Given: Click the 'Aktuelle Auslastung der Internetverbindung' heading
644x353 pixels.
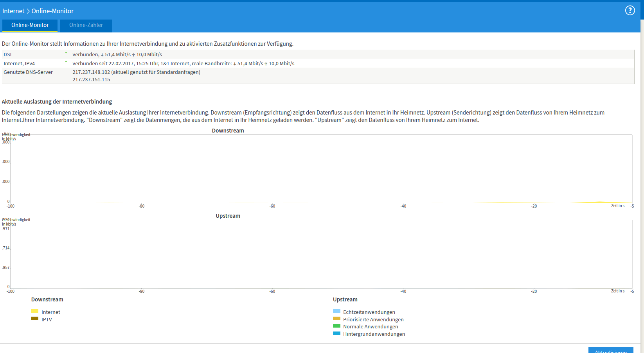Looking at the screenshot, I should point(57,102).
